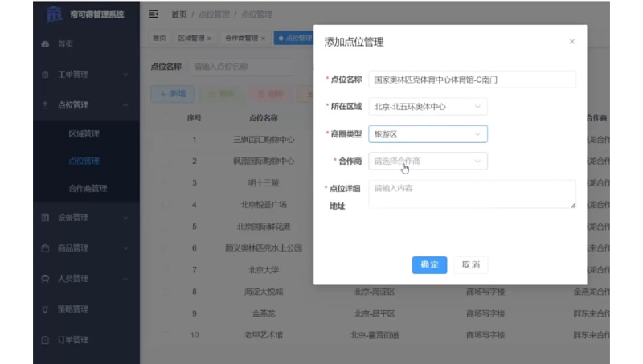Check row 3 明十三陵 checkbox
The width and height of the screenshot is (643, 364).
(166, 183)
